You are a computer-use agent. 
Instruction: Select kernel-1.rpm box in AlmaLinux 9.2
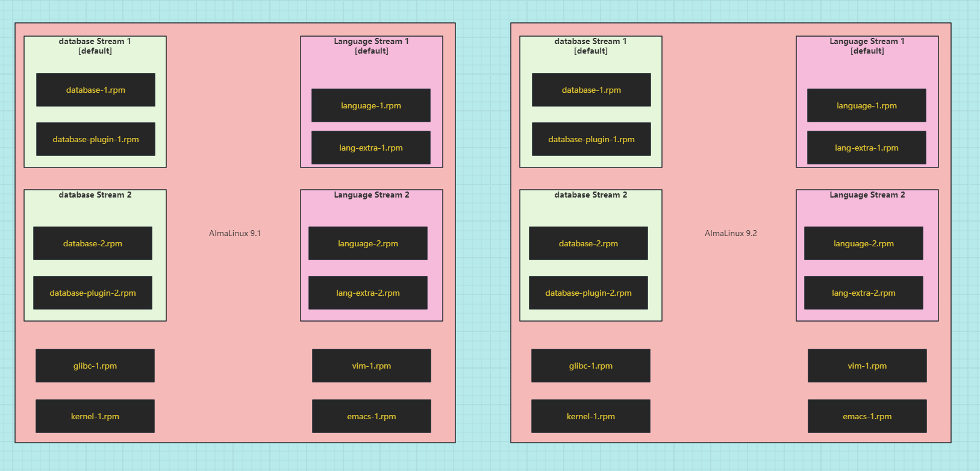click(590, 416)
